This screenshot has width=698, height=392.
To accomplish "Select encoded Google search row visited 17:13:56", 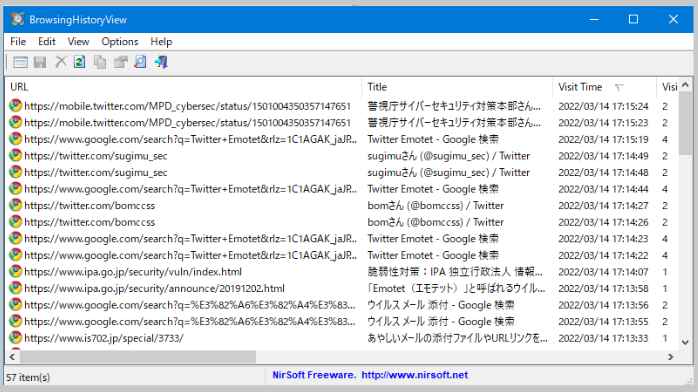I will [x=343, y=305].
